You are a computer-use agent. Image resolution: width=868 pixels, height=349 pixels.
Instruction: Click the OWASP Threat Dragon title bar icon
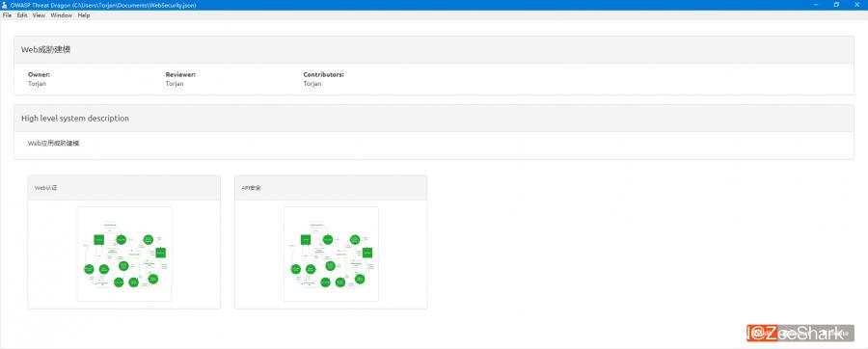(5, 5)
